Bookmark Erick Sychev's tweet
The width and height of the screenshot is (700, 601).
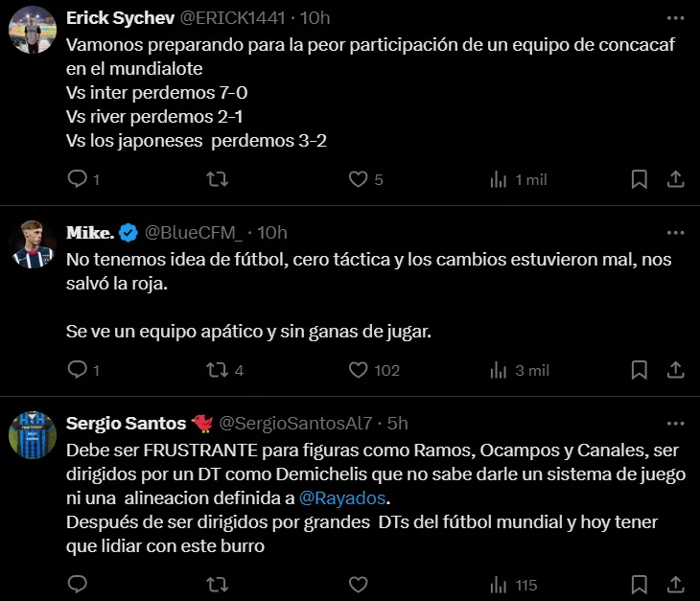pyautogui.click(x=639, y=179)
